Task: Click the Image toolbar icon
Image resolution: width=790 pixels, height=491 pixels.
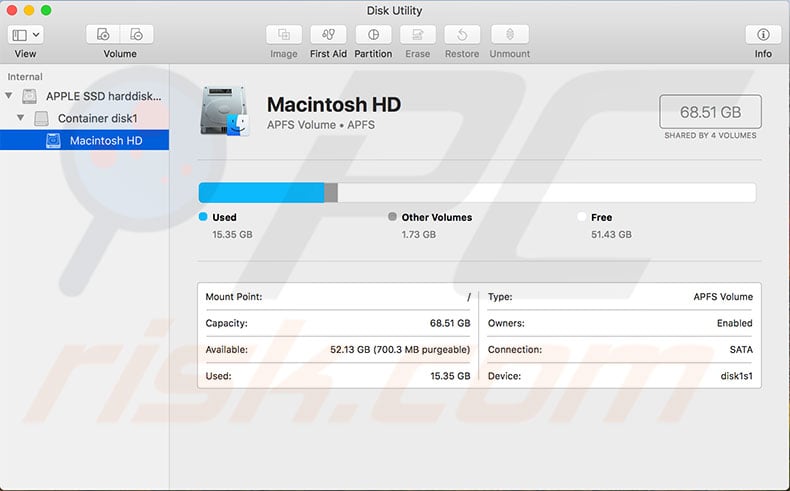Action: pyautogui.click(x=284, y=34)
